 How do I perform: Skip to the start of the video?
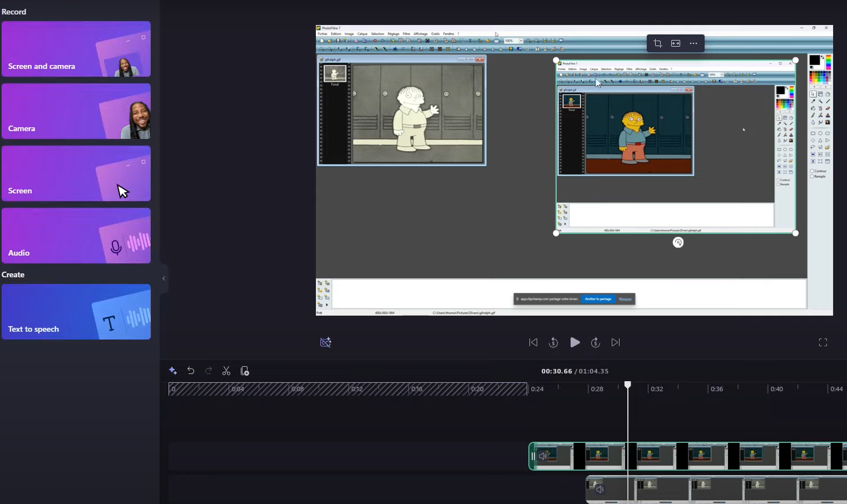click(533, 342)
